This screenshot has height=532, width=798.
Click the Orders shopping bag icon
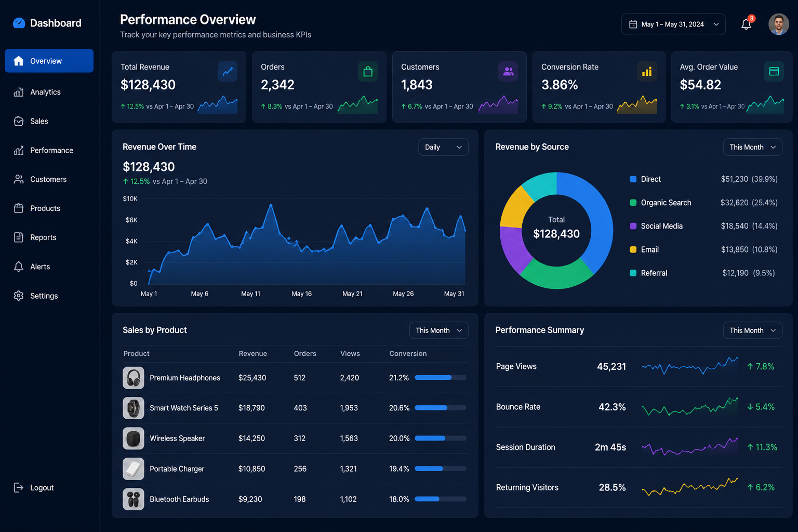(x=368, y=72)
